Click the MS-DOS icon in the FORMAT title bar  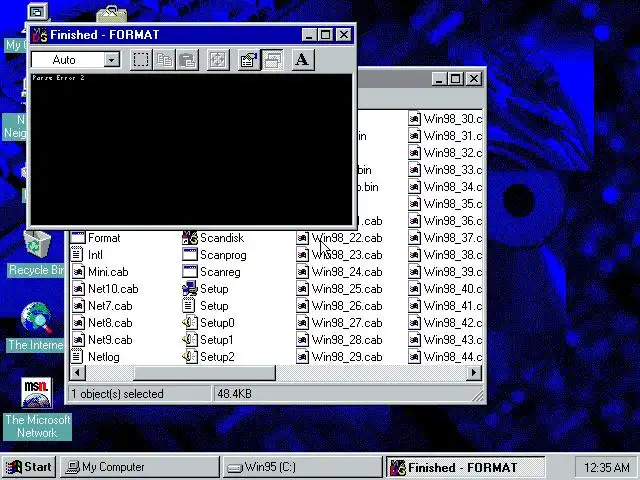[40, 35]
